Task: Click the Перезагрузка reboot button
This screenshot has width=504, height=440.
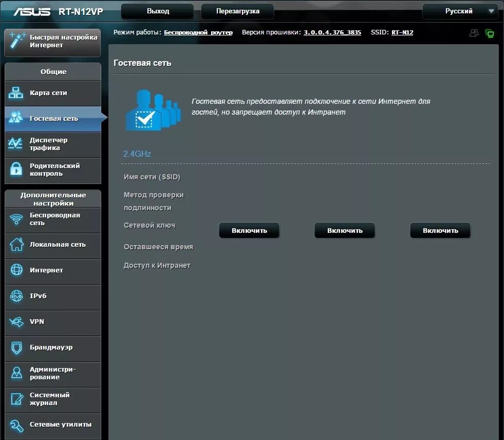Action: [237, 11]
